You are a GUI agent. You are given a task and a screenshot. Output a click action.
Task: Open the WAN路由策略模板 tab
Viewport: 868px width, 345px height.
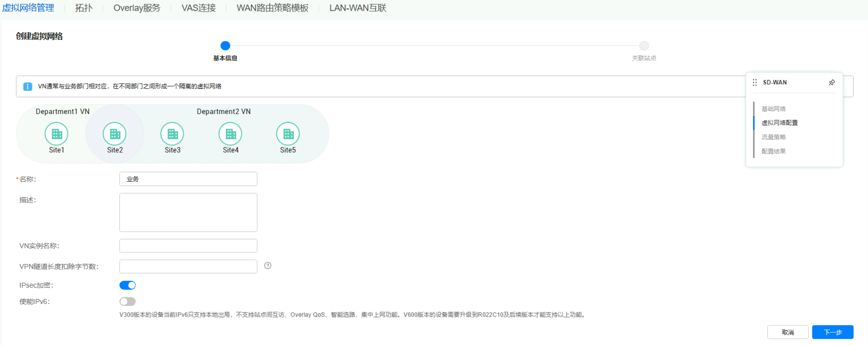[x=272, y=8]
